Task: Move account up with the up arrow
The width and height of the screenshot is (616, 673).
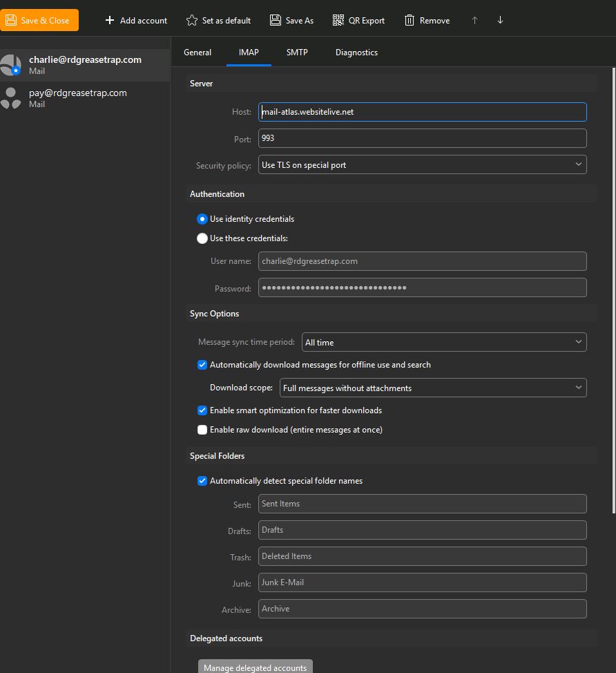Action: [x=474, y=20]
